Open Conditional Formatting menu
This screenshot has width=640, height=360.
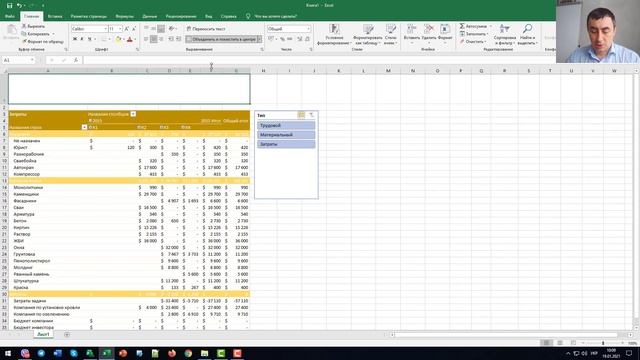(x=334, y=35)
